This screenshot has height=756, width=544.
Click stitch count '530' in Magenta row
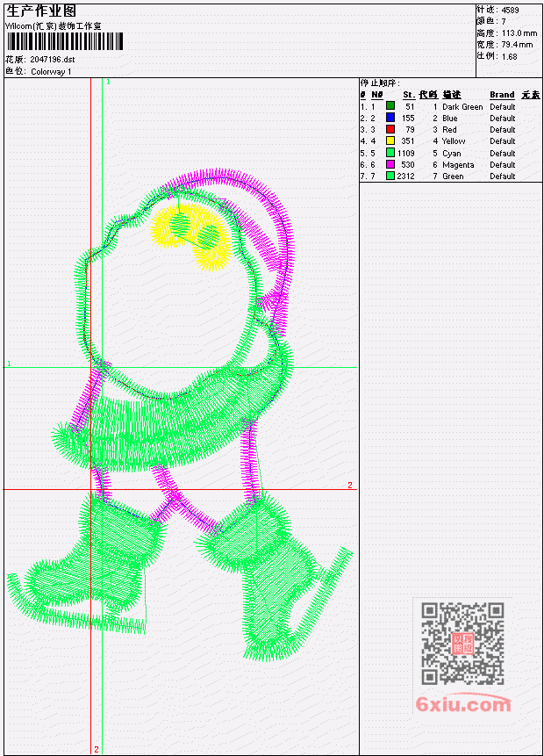(408, 165)
